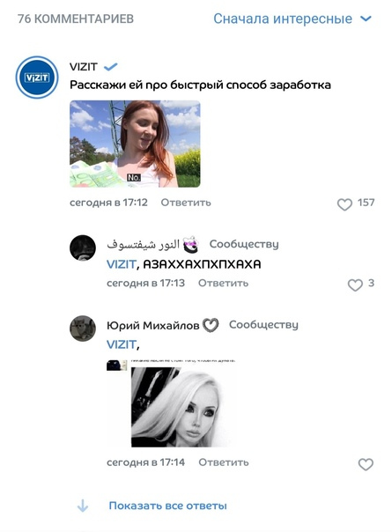Viewport: 392px width, 532px height.
Task: Click VIZIT's blue verified checkmark badge
Action: tap(110, 67)
